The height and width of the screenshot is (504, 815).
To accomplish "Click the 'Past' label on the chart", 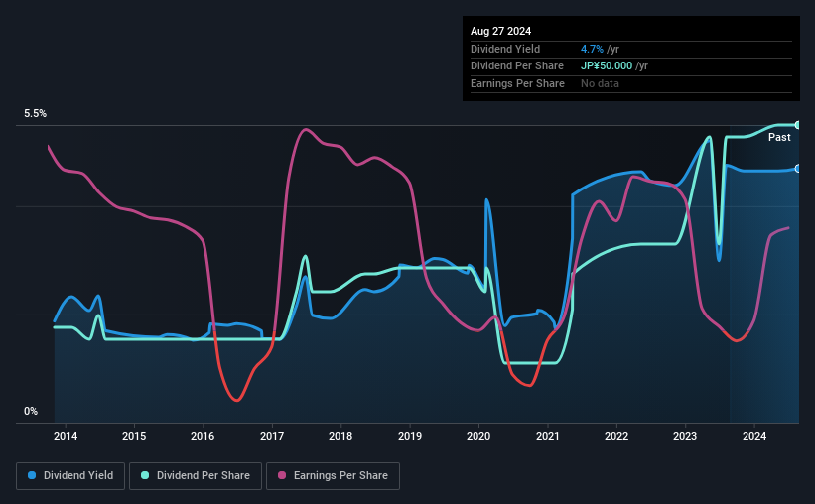I will coord(779,137).
